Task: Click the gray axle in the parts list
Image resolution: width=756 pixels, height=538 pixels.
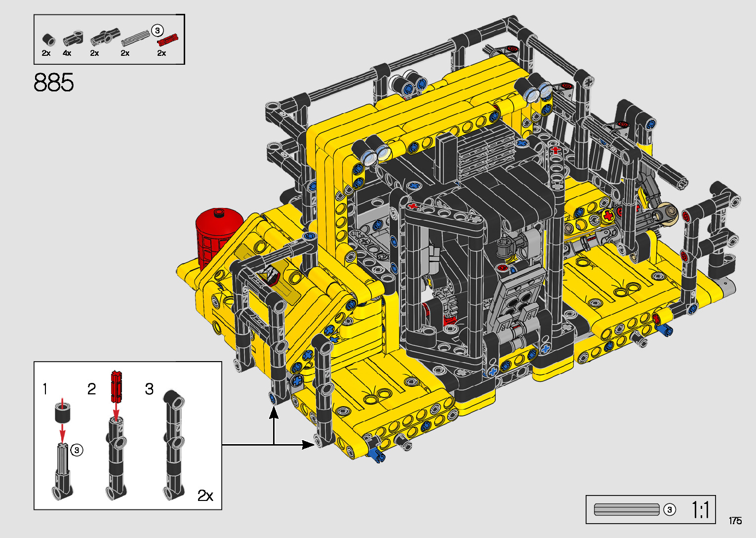Action: (135, 38)
